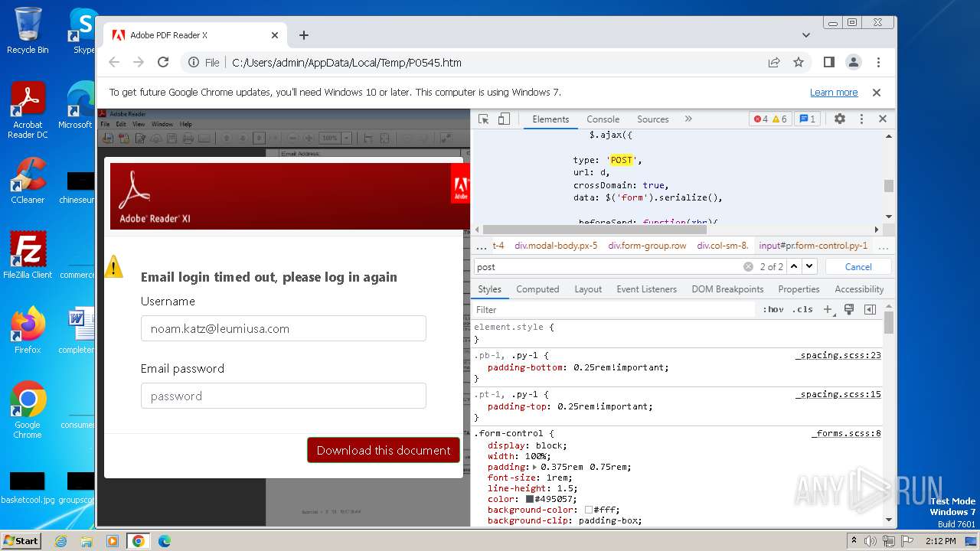Screen dimensions: 980x551
Task: Reload the page in Chrome
Action: pos(162,62)
